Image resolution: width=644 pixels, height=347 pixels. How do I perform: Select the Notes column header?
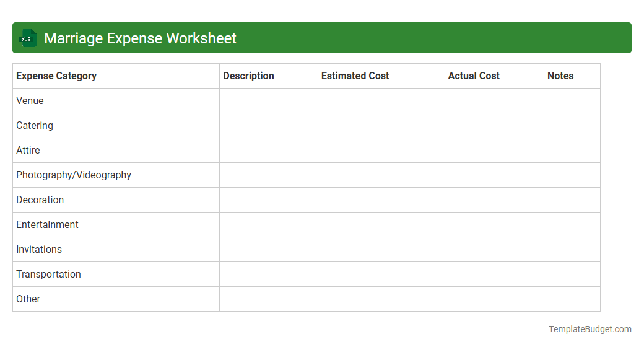[572, 76]
